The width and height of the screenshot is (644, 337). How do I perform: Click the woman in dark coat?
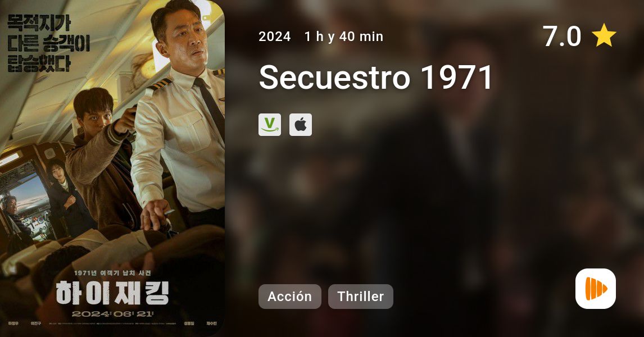(x=66, y=197)
